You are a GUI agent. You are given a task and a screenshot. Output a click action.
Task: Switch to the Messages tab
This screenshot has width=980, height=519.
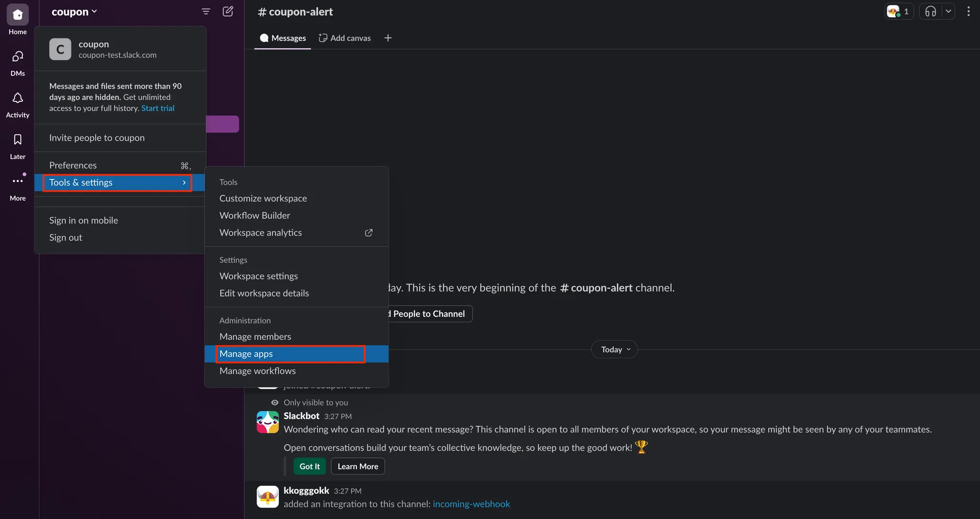click(283, 38)
